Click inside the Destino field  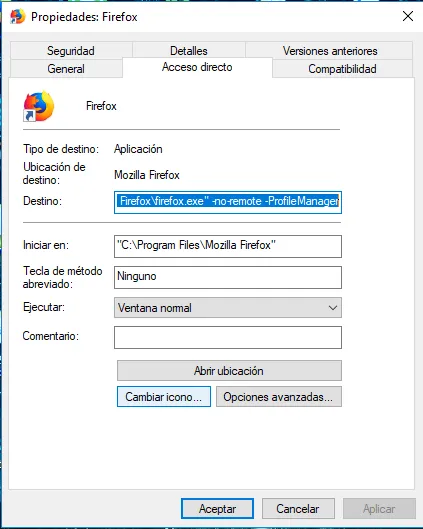228,202
